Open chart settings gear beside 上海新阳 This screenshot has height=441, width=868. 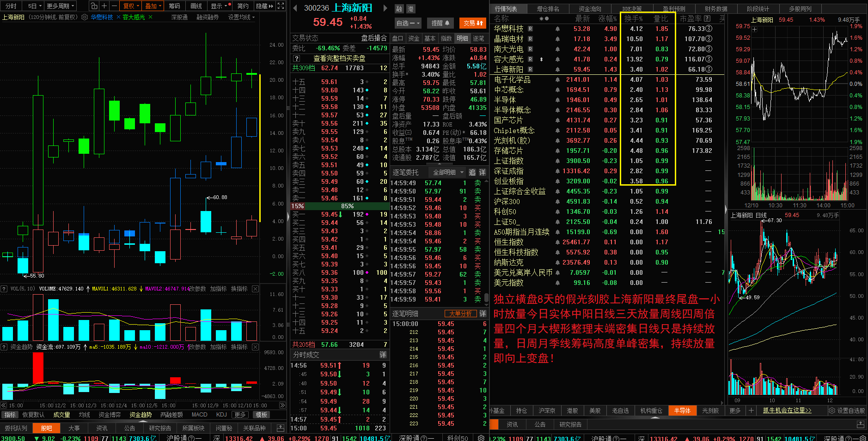pos(85,17)
